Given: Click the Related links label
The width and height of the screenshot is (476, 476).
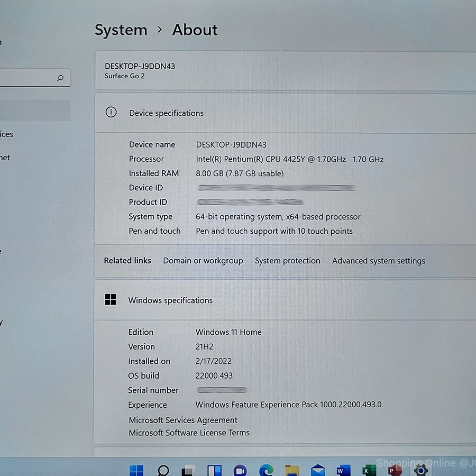Looking at the screenshot, I should pyautogui.click(x=127, y=260).
